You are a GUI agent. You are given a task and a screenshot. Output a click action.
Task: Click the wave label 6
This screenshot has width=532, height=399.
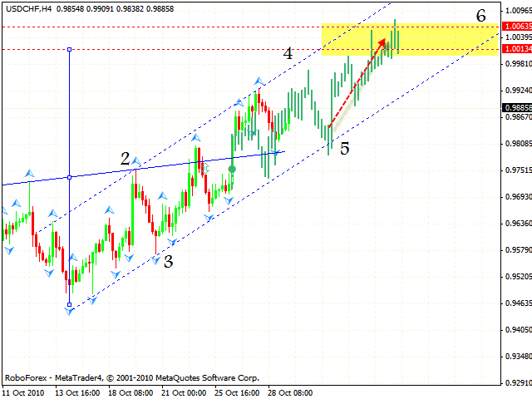(481, 16)
